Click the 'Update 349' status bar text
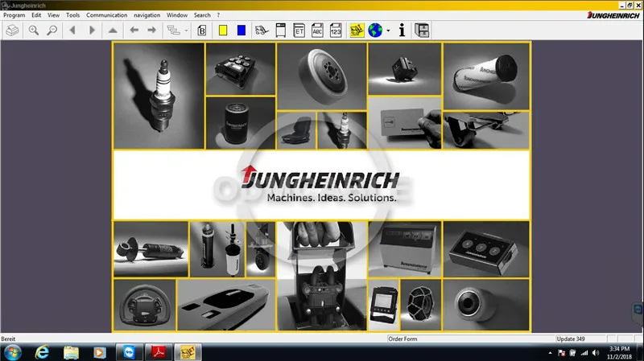Image resolution: width=644 pixels, height=361 pixels. (571, 338)
